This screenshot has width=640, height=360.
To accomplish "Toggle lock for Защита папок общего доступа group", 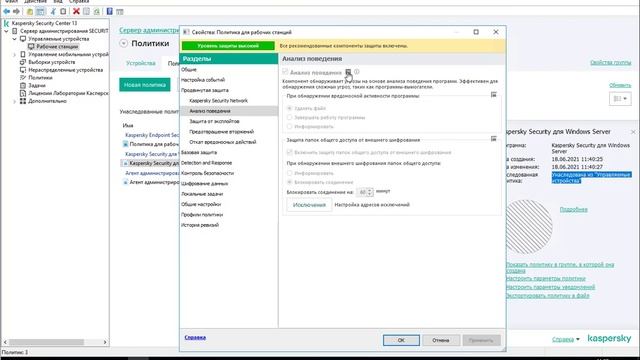I will coord(493,139).
